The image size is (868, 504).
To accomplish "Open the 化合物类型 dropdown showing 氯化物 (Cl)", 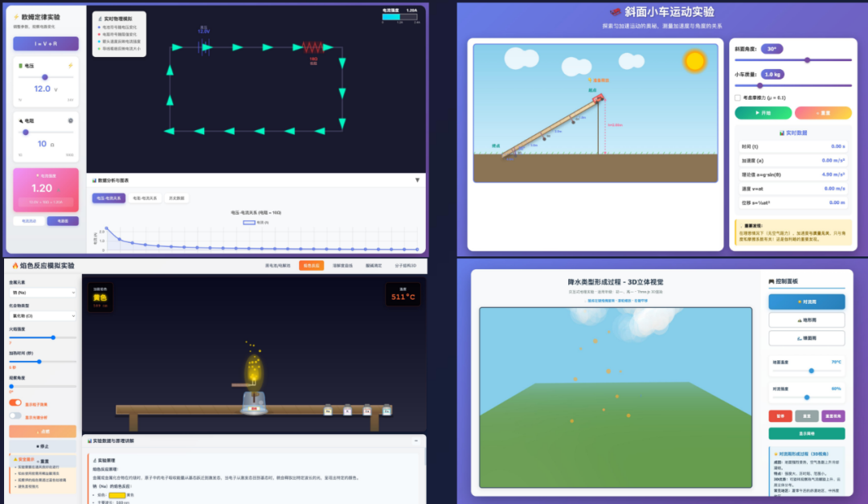I will point(42,316).
